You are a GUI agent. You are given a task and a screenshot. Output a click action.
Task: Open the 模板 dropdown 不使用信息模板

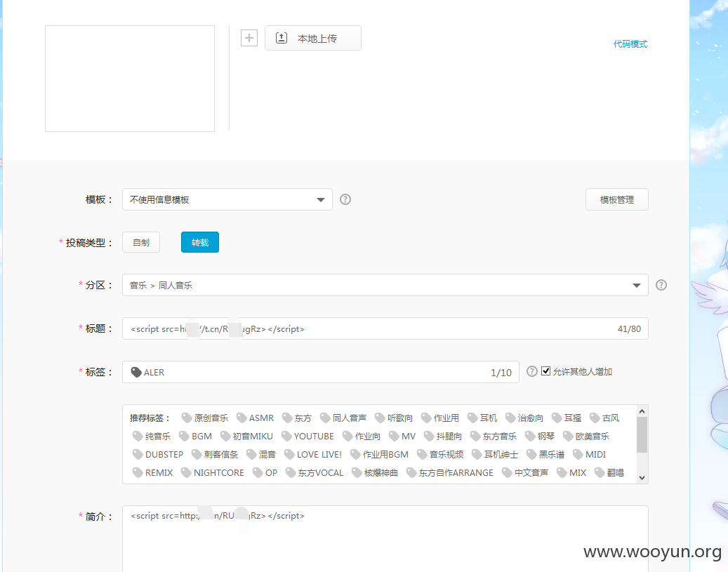(x=227, y=199)
